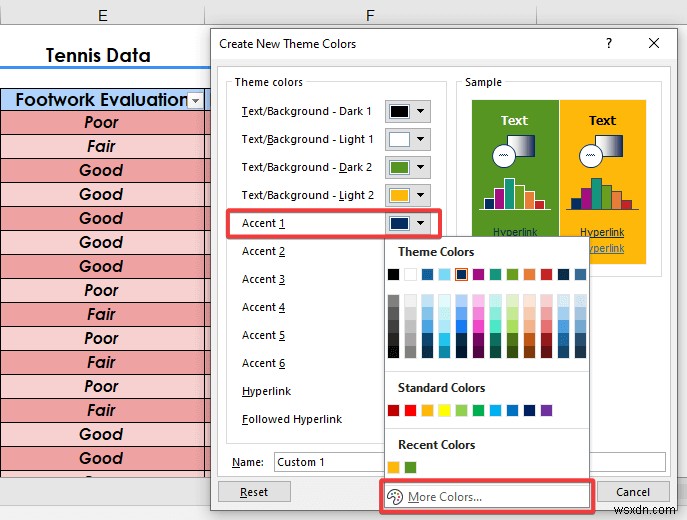Viewport: 687px width, 520px height.
Task: Click Hyperlink in the green sample panel
Action: (515, 232)
